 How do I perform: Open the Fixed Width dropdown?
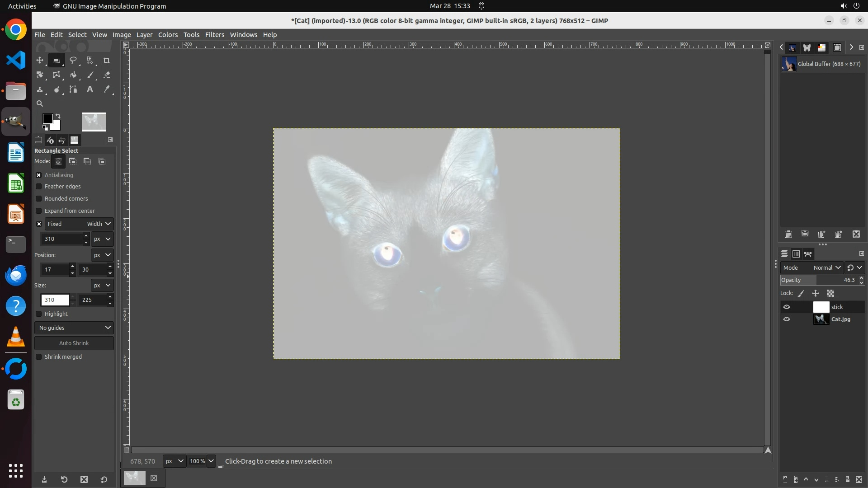(x=99, y=224)
